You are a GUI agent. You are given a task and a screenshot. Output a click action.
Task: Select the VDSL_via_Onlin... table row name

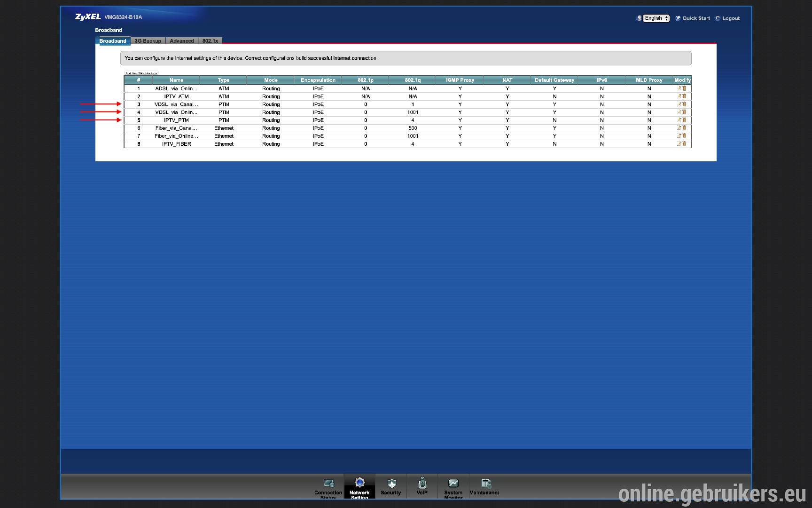[x=176, y=112]
